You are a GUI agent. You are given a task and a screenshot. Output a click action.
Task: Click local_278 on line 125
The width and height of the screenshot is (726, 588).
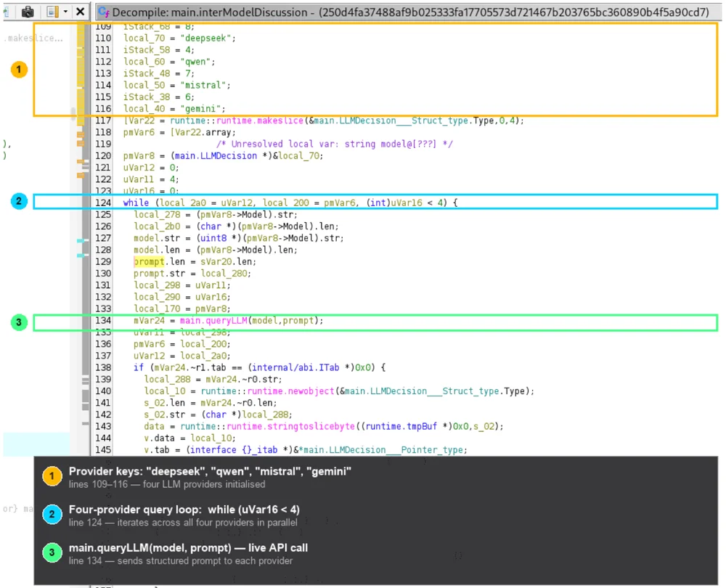[x=157, y=215]
